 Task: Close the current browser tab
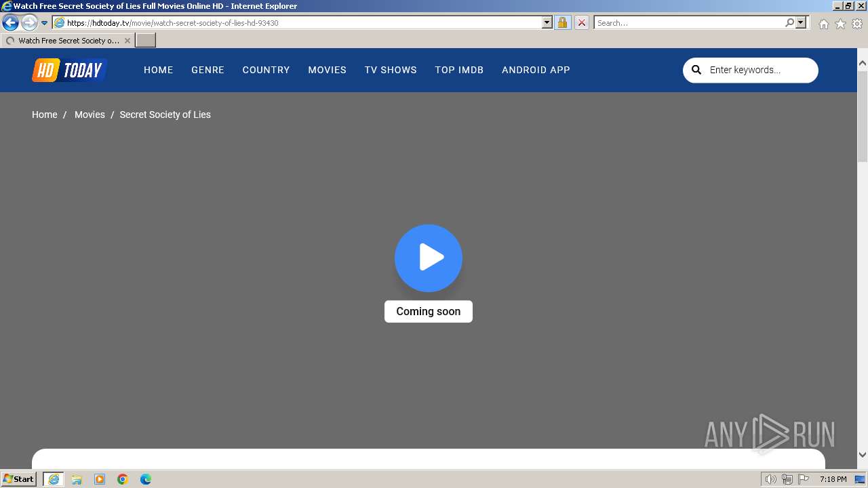(127, 41)
